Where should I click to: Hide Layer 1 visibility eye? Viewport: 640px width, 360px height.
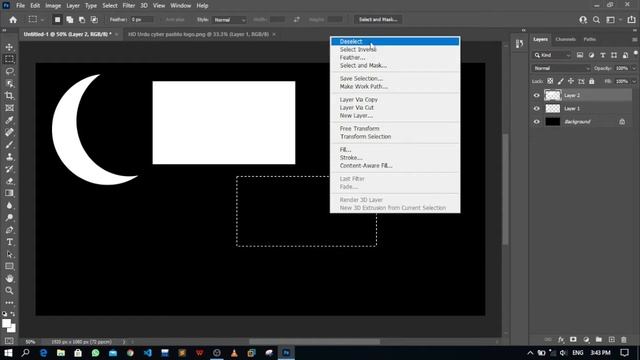click(537, 109)
